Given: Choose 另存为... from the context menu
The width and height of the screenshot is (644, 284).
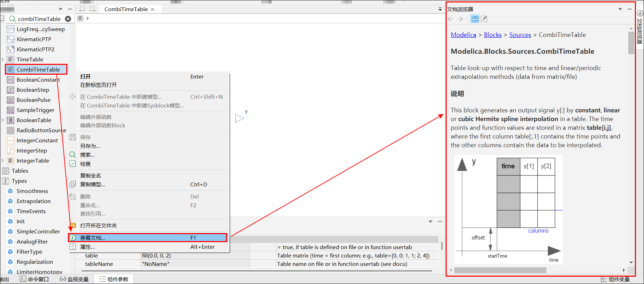Looking at the screenshot, I should [x=149, y=146].
